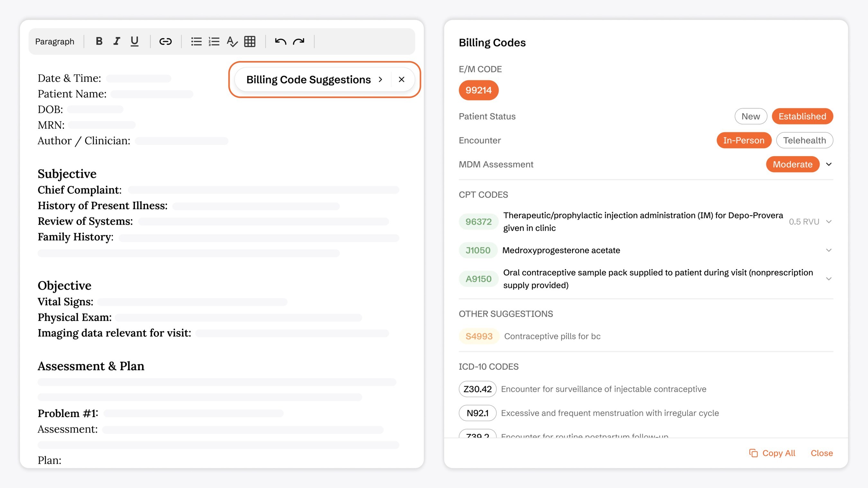Image resolution: width=868 pixels, height=488 pixels.
Task: Insert a hyperlink using link icon
Action: click(166, 41)
